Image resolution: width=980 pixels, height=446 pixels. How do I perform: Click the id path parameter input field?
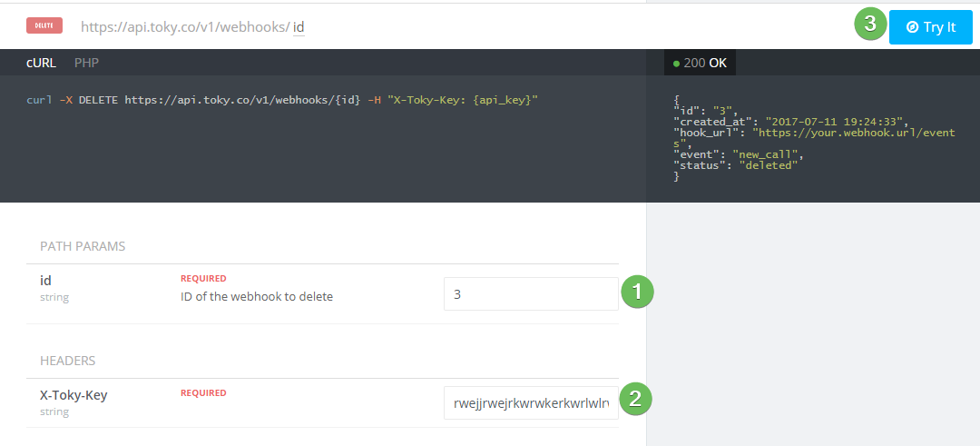pos(531,294)
